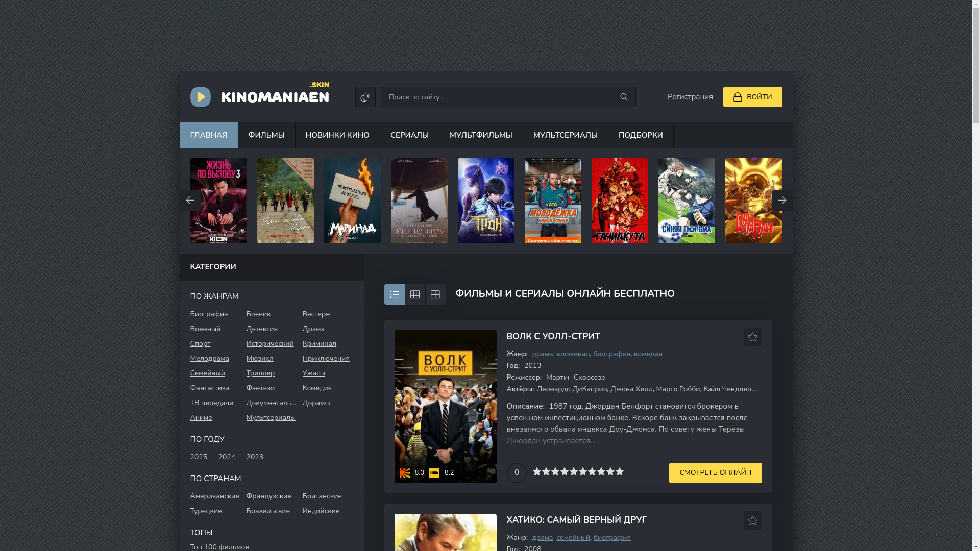980x551 pixels.
Task: Select комедия genre of Волк с Уолл-стрит
Action: click(648, 354)
